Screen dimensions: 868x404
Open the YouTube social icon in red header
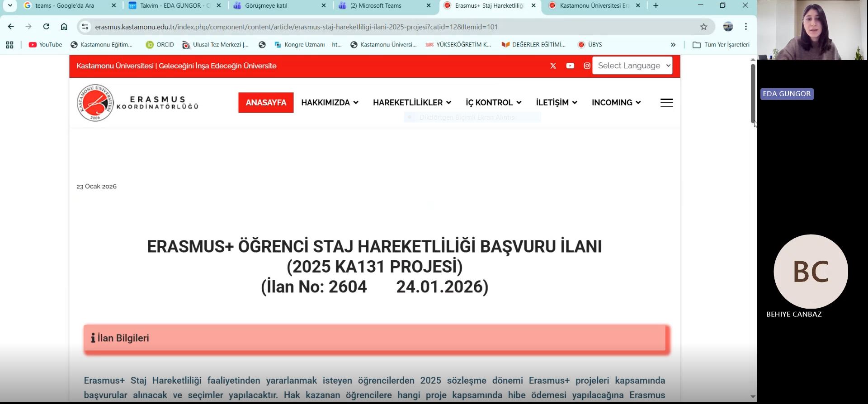coord(570,66)
